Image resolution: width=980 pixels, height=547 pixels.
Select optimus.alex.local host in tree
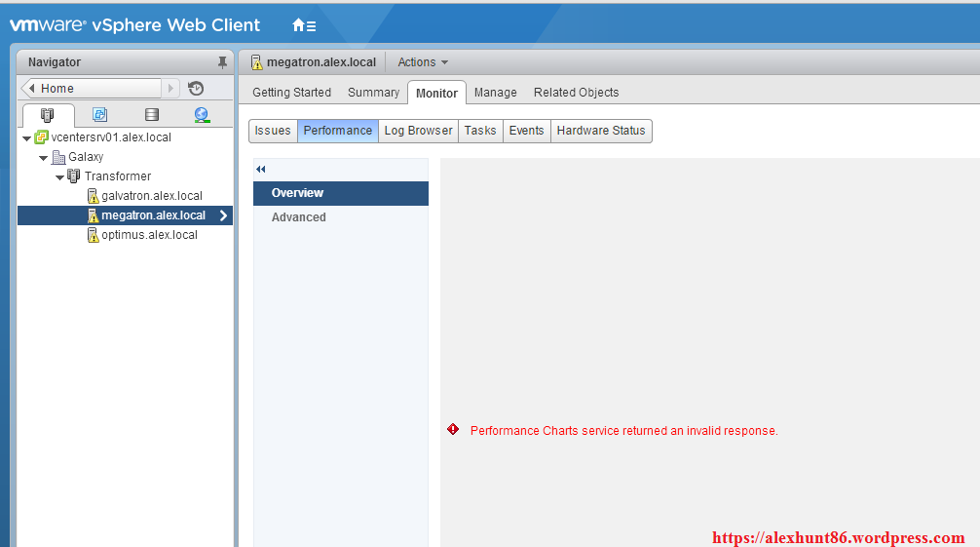tap(149, 235)
